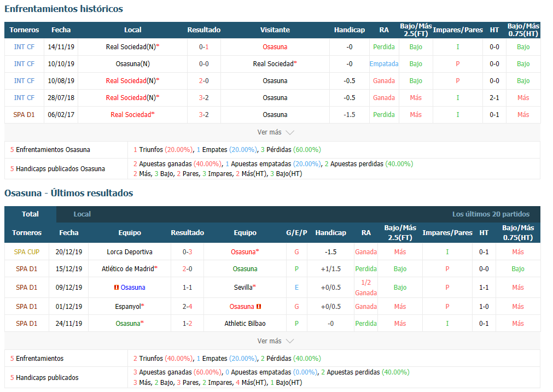Open INT CF tournament link dated 10/10/19
Screen dimensions: 553x392
(x=24, y=64)
